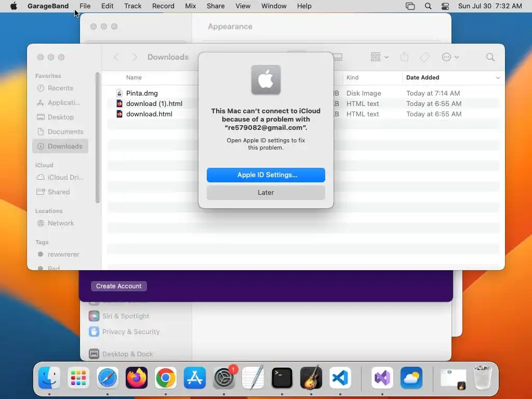Click the Finder sidebar scrollbar
This screenshot has width=532, height=399.
pos(98,137)
